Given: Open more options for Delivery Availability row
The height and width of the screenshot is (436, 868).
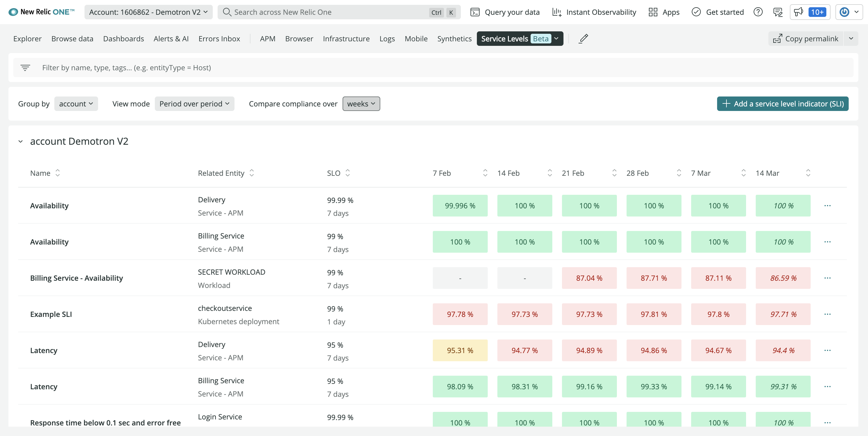Looking at the screenshot, I should [828, 206].
